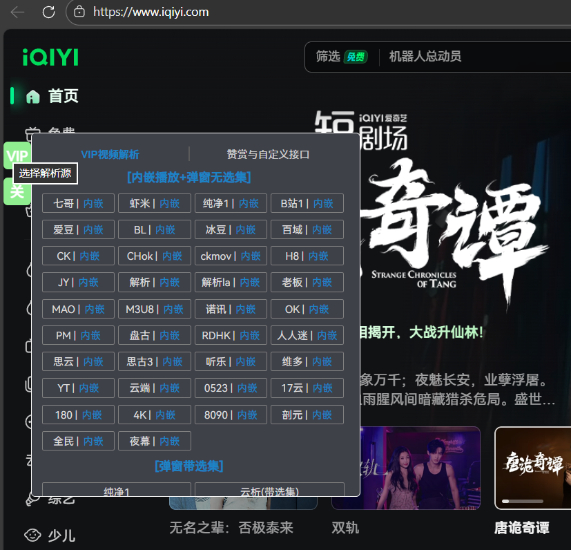The image size is (571, 550).
Task: Select CHok 内嵌 parse source
Action: 154,256
